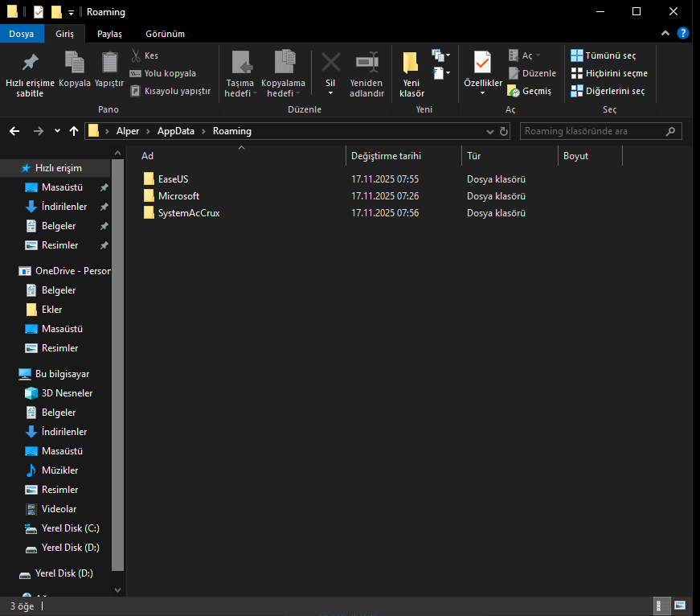Open Quick Access Toolbar customize dropdown
This screenshot has height=616, width=700.
point(71,13)
